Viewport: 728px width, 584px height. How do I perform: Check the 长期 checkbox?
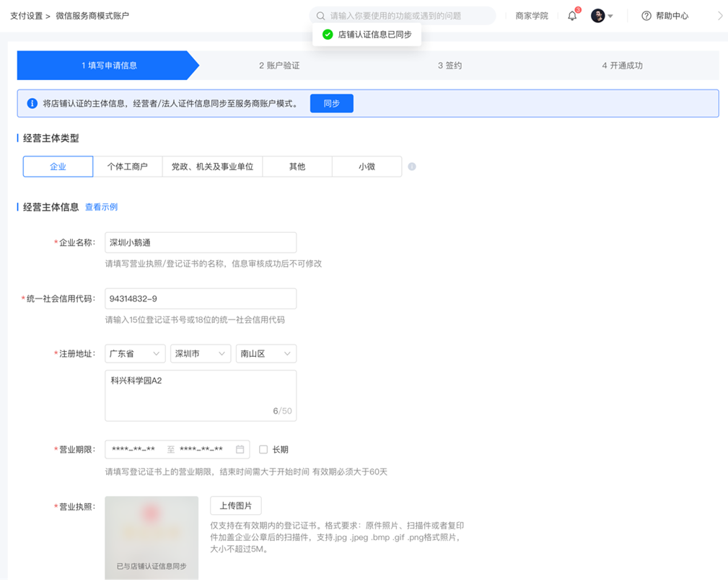coord(263,449)
